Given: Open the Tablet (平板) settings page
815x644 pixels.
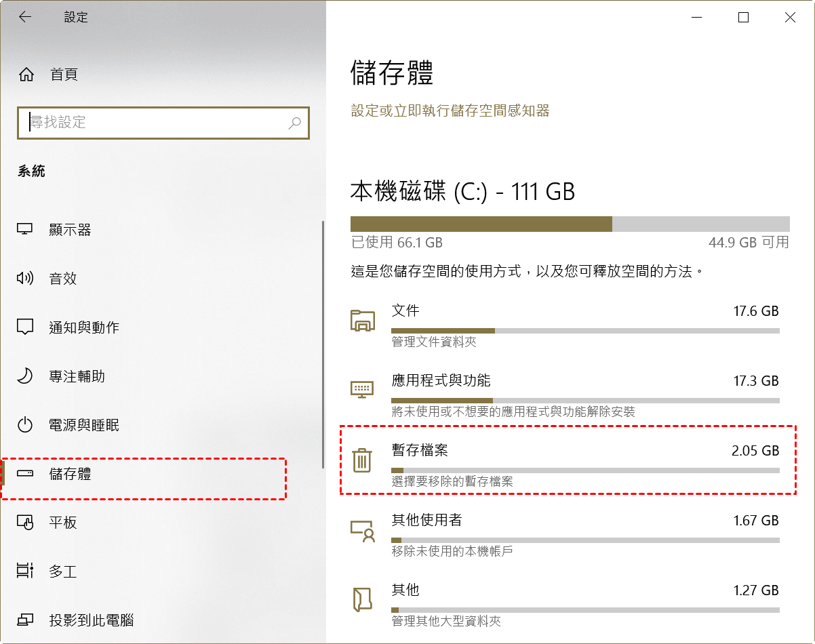Looking at the screenshot, I should pos(63,523).
